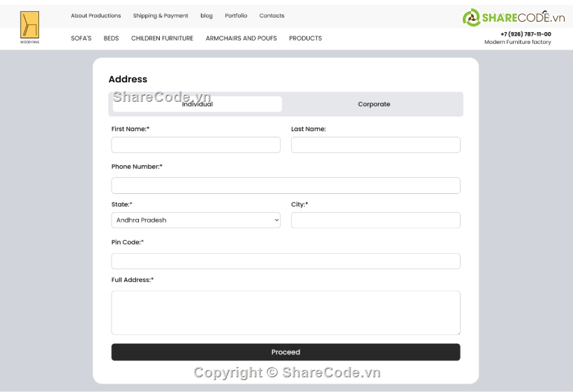
Task: Click the Wood Fras chair logo
Action: click(29, 27)
